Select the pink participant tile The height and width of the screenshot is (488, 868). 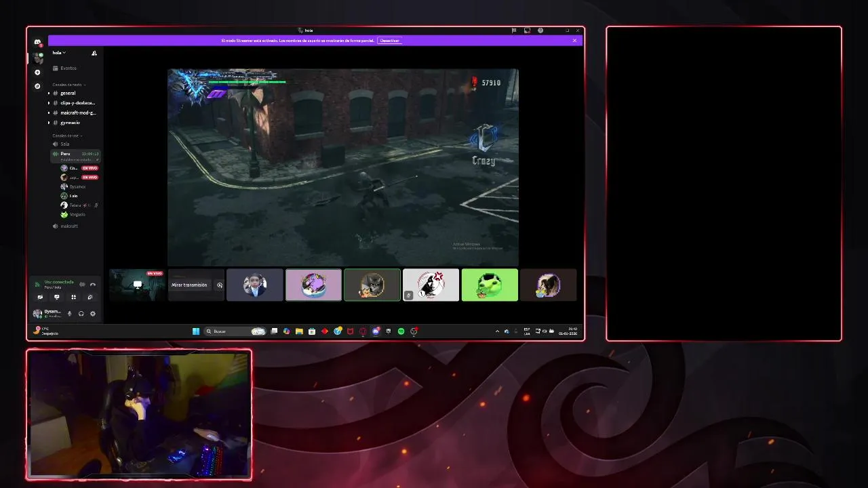coord(313,285)
